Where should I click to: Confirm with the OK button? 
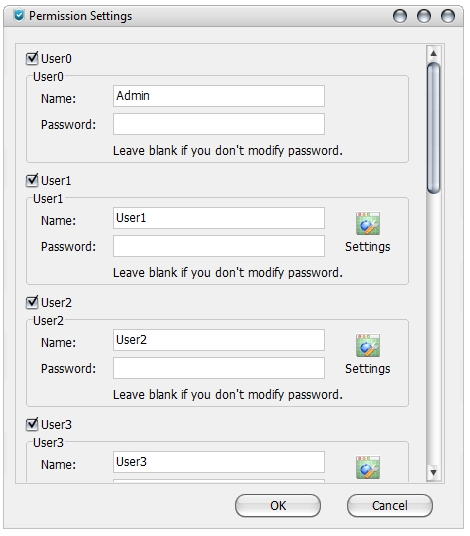pyautogui.click(x=278, y=506)
